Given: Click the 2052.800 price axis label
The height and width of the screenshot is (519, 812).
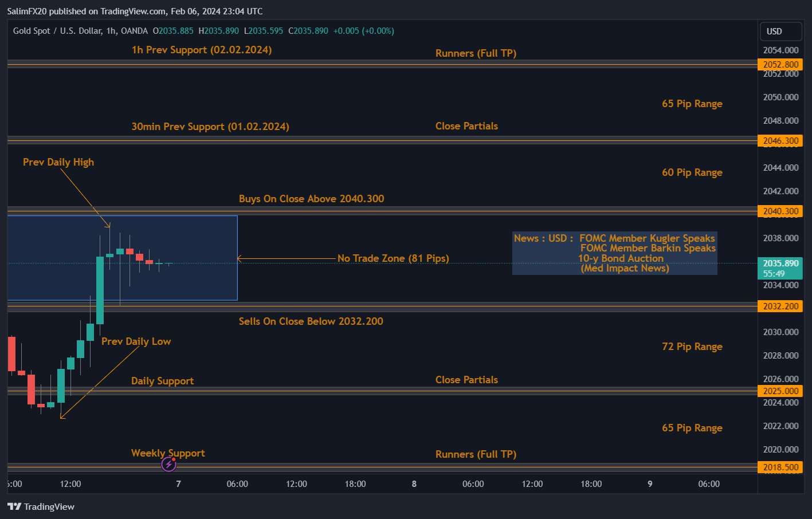Looking at the screenshot, I should (x=780, y=65).
